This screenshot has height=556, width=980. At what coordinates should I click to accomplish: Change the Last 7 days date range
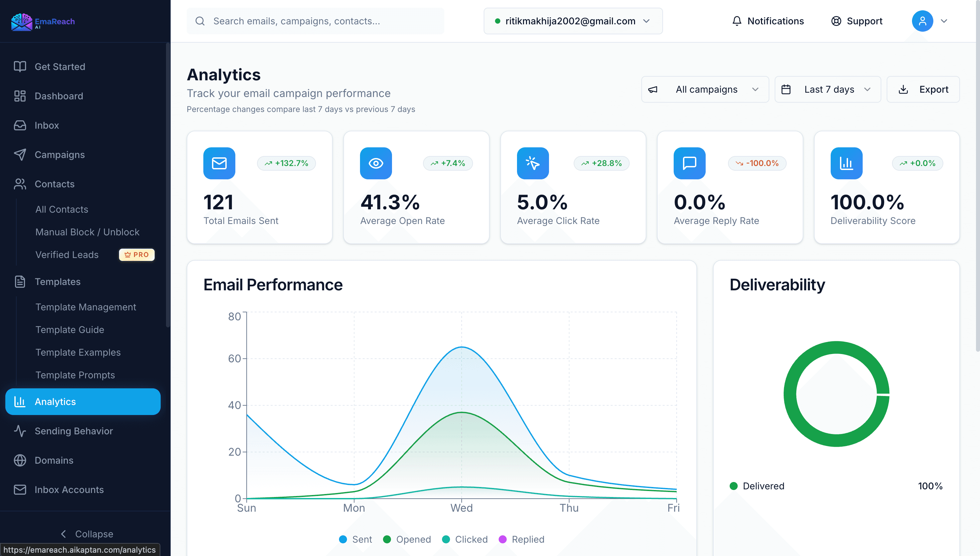click(x=827, y=89)
